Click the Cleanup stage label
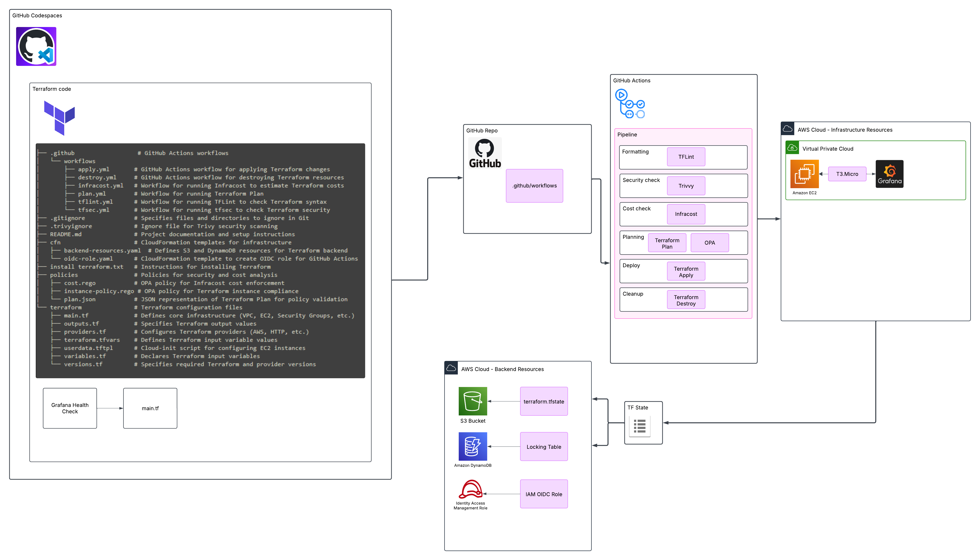This screenshot has height=560, width=980. pos(632,294)
